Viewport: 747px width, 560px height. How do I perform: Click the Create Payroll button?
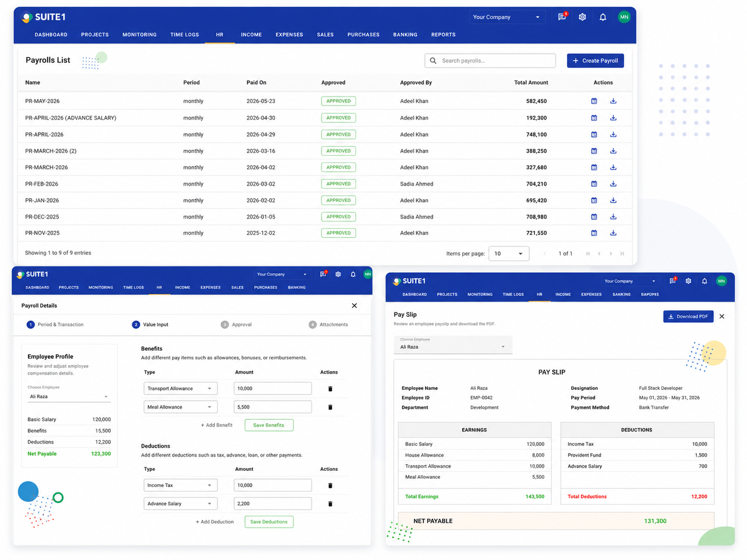coord(595,60)
